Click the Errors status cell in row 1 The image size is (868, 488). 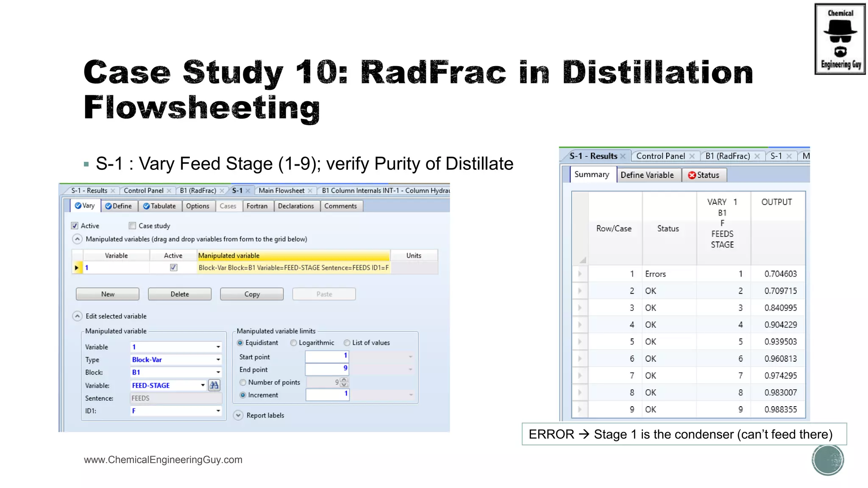669,274
